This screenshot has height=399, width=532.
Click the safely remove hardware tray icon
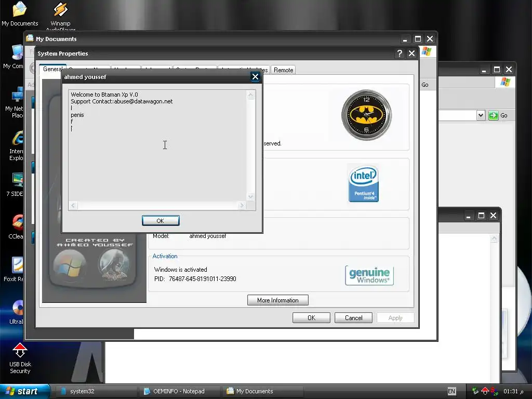click(x=475, y=391)
